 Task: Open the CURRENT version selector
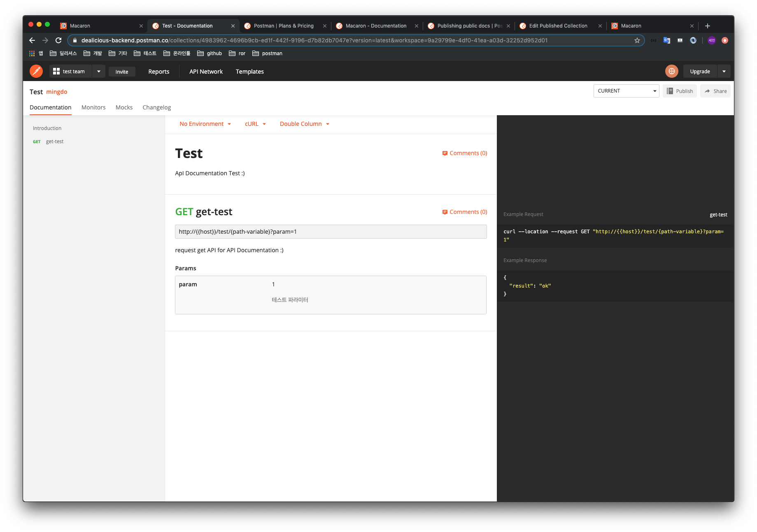(626, 91)
